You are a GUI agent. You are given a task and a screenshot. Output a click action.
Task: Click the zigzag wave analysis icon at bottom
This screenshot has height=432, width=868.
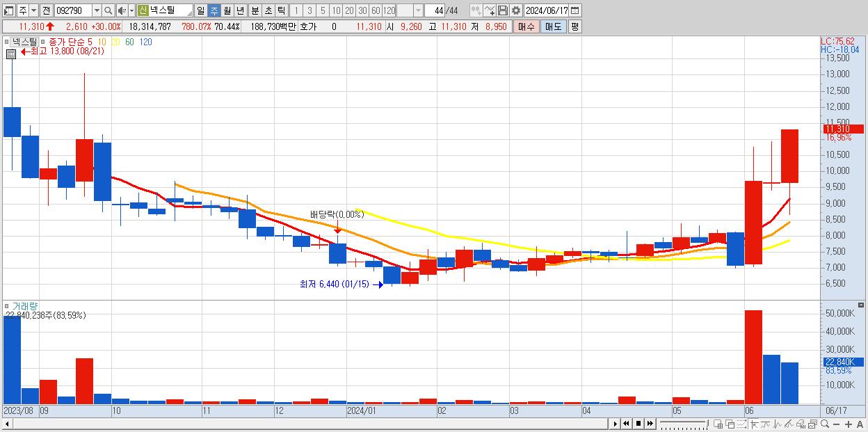(x=778, y=424)
